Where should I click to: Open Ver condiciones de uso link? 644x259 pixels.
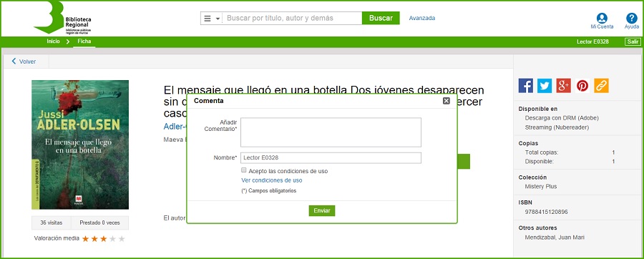click(x=271, y=180)
